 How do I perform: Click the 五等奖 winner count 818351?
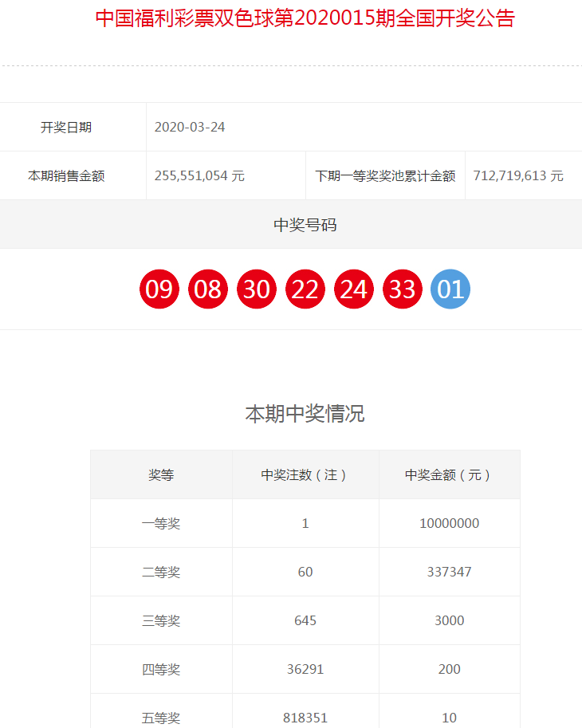[x=305, y=718]
